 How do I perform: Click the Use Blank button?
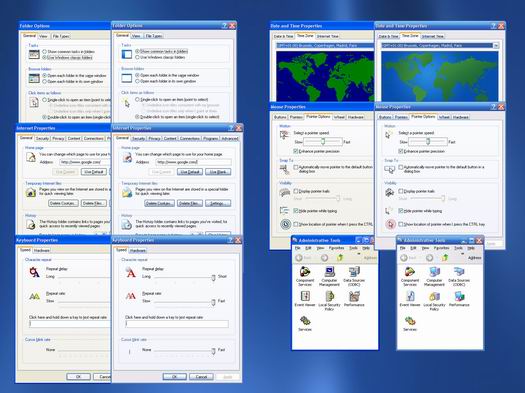coord(218,172)
